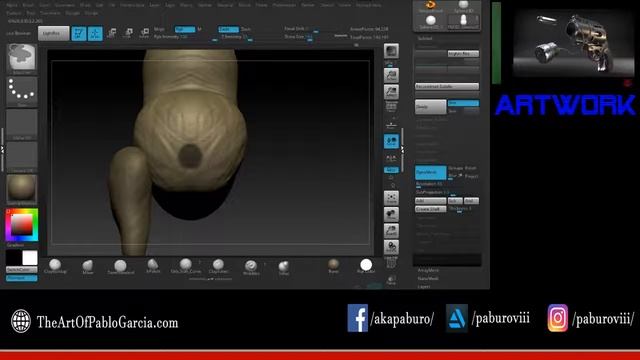Toggle the Transp icon at shelf bottom
Image resolution: width=640 pixels, height=360 pixels.
[x=391, y=280]
